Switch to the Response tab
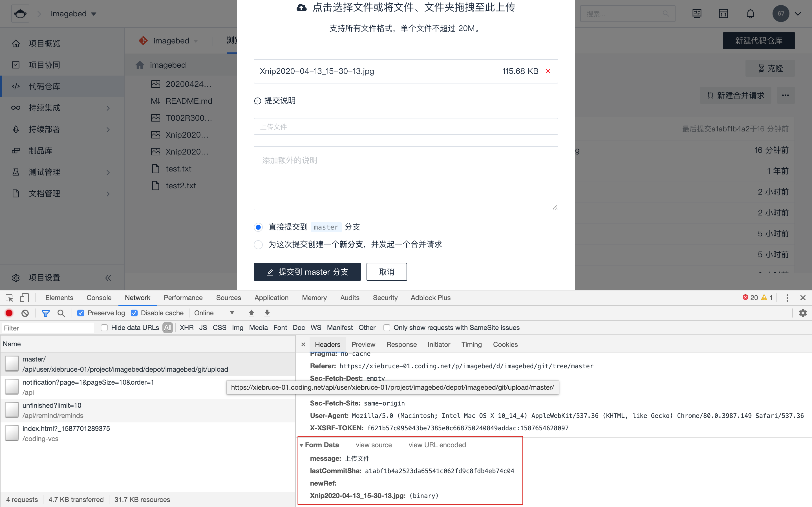This screenshot has width=812, height=507. [401, 344]
